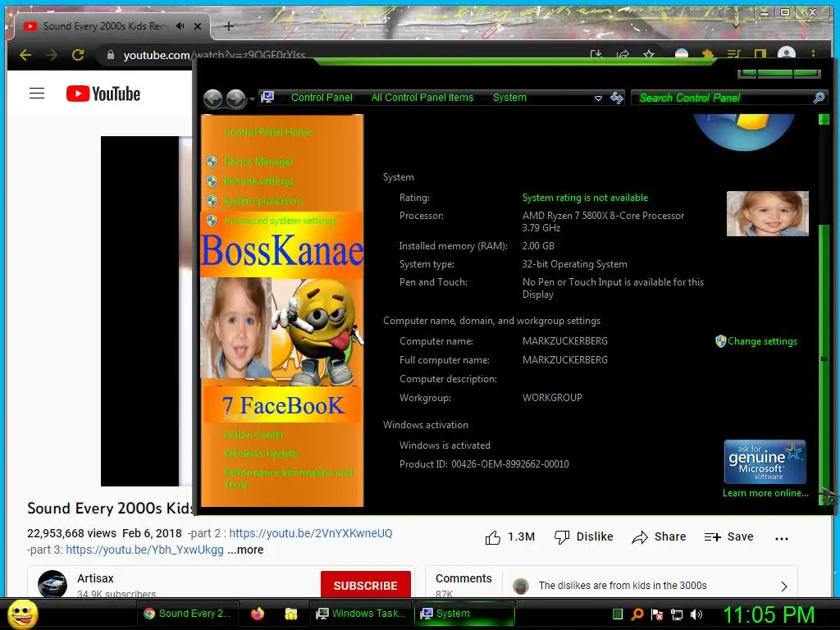Switch to Sound Every 2... Chrome taskbar item
The image size is (840, 630).
[186, 614]
